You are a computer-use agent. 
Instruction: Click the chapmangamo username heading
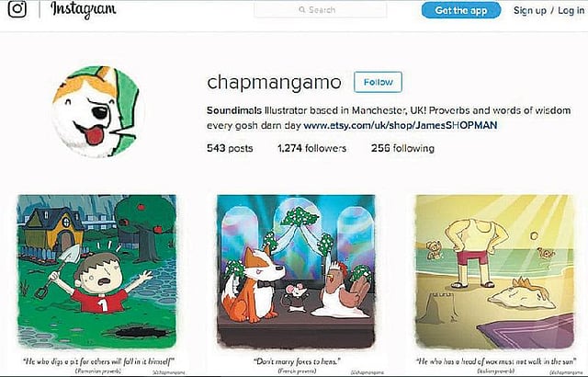(274, 82)
